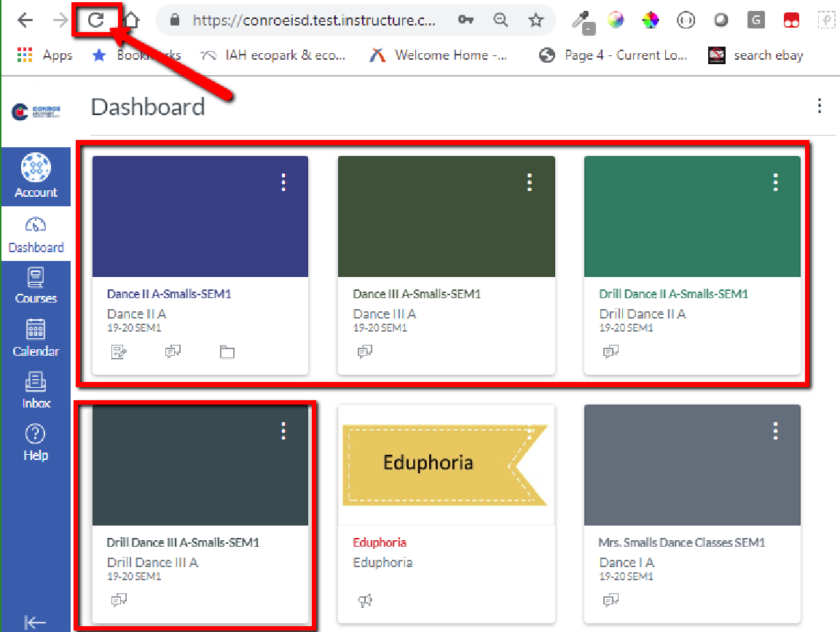The image size is (840, 632).
Task: Open the Mrs. Smalls Dance Classes SEM1 link
Action: [x=682, y=542]
